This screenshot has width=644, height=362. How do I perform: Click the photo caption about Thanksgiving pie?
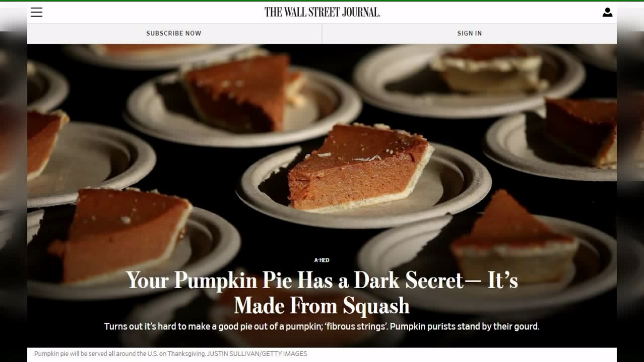coord(120,354)
